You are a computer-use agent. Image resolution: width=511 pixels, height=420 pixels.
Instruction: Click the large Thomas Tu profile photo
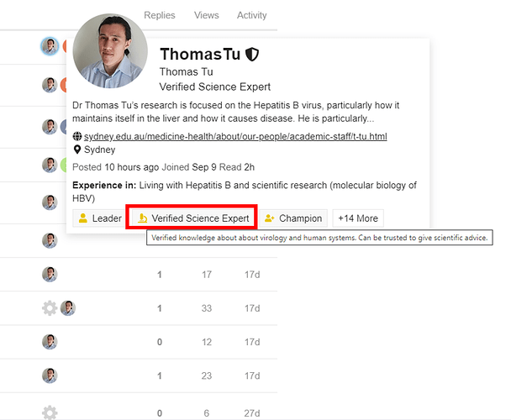pyautogui.click(x=110, y=51)
